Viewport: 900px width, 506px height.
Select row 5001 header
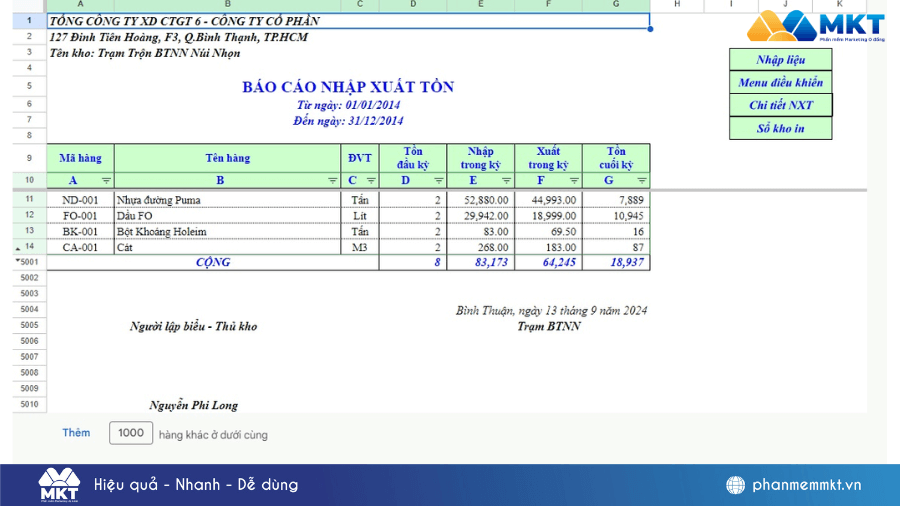tap(29, 262)
